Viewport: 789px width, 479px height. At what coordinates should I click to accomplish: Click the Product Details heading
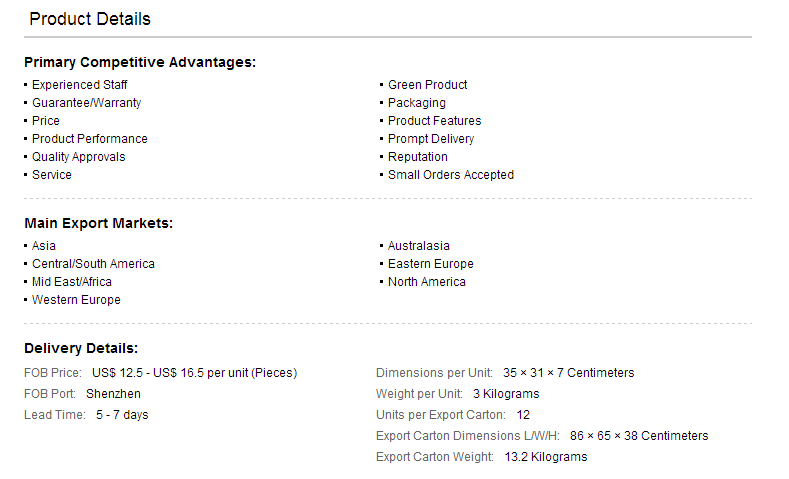[90, 19]
